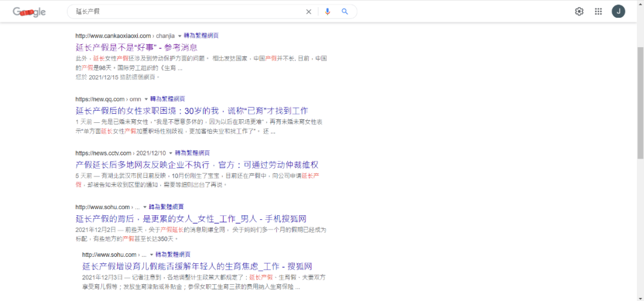
Task: Click the URL https://news.cctv.com › 2021/12/10
Action: [x=120, y=153]
